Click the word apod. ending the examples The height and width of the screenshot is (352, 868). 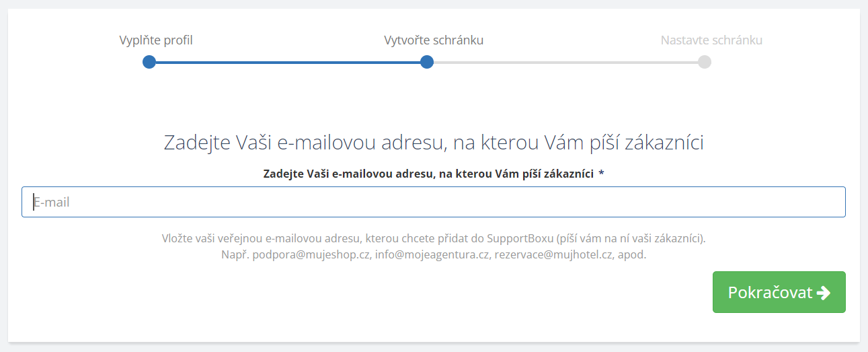(x=632, y=255)
